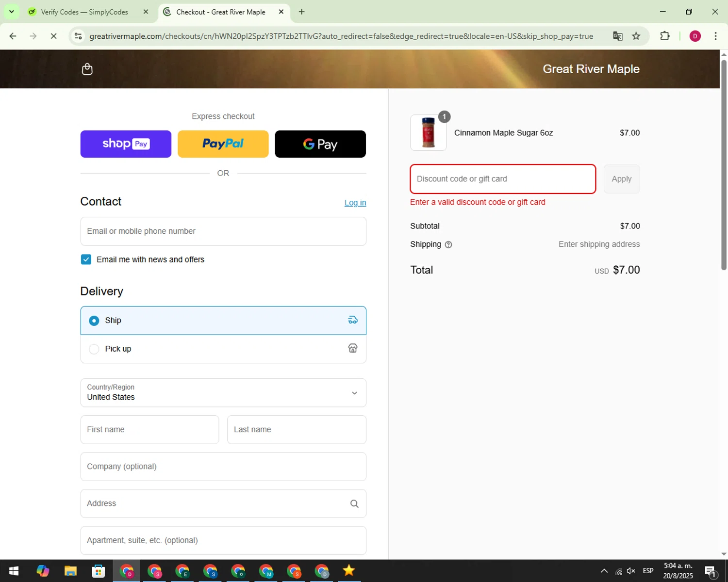728x582 pixels.
Task: Close the Verify Codes tab
Action: pos(146,12)
